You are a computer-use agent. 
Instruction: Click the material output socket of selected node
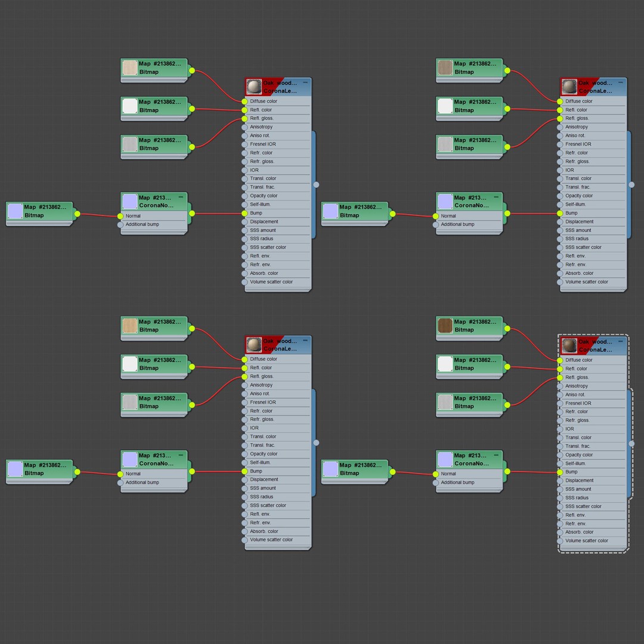[x=631, y=444]
